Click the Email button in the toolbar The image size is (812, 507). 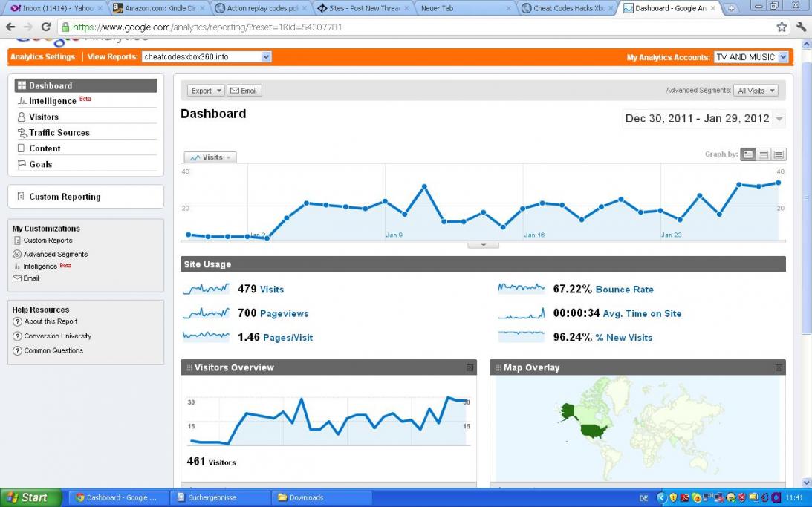pyautogui.click(x=244, y=91)
